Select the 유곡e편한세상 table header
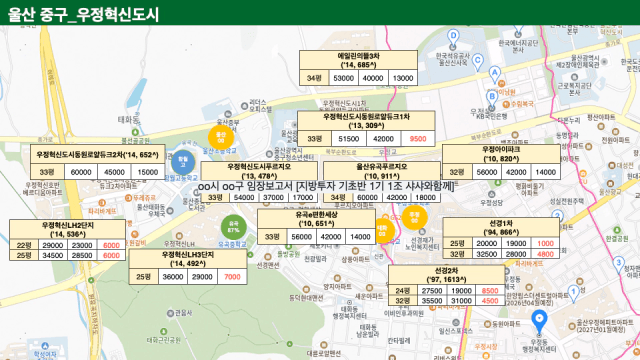The width and height of the screenshot is (640, 360). click(x=316, y=219)
